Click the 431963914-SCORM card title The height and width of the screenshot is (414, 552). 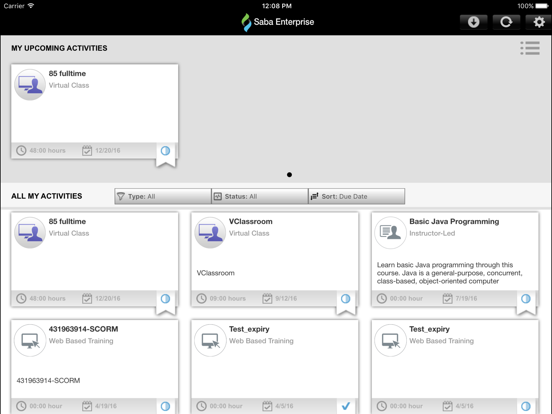pyautogui.click(x=83, y=329)
